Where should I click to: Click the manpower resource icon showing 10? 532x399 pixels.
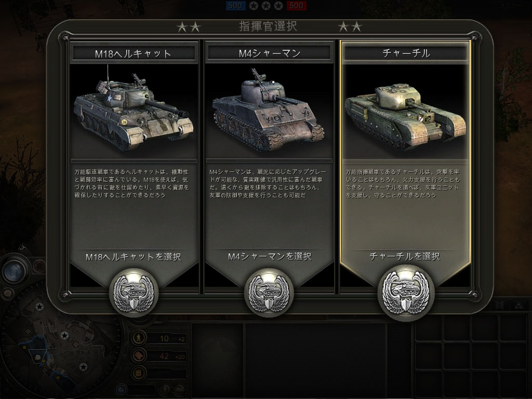(139, 338)
